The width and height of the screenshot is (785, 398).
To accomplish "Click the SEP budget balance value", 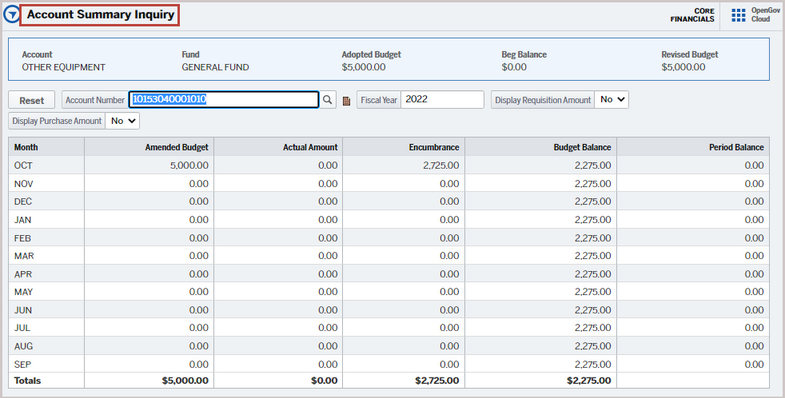I will [593, 364].
